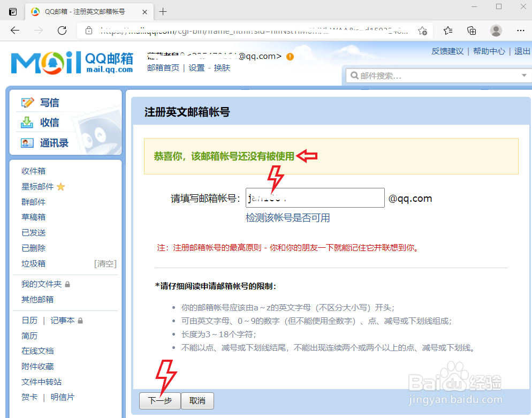Click 检测该帐号是否可用 availability link

(287, 218)
